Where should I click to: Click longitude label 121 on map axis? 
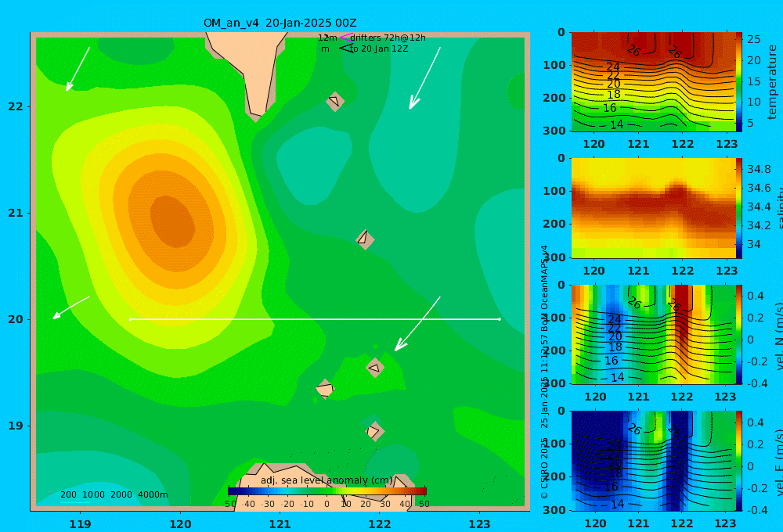pos(280,524)
